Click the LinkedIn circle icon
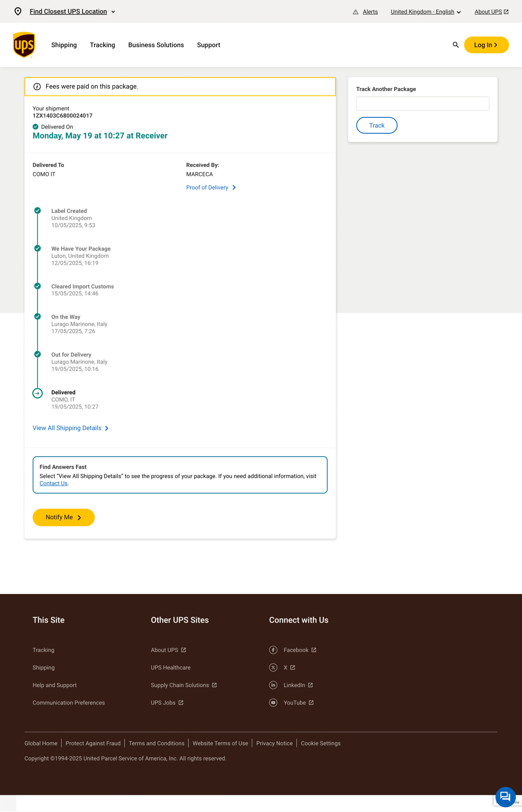Screen dimensions: 522x812 pyautogui.click(x=273, y=685)
